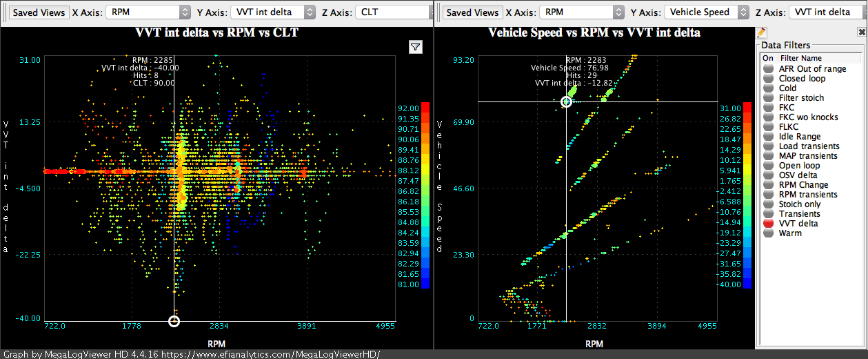Viewport: 868px width, 359px height.
Task: Close the Data Filters panel with X icon
Action: tap(861, 32)
